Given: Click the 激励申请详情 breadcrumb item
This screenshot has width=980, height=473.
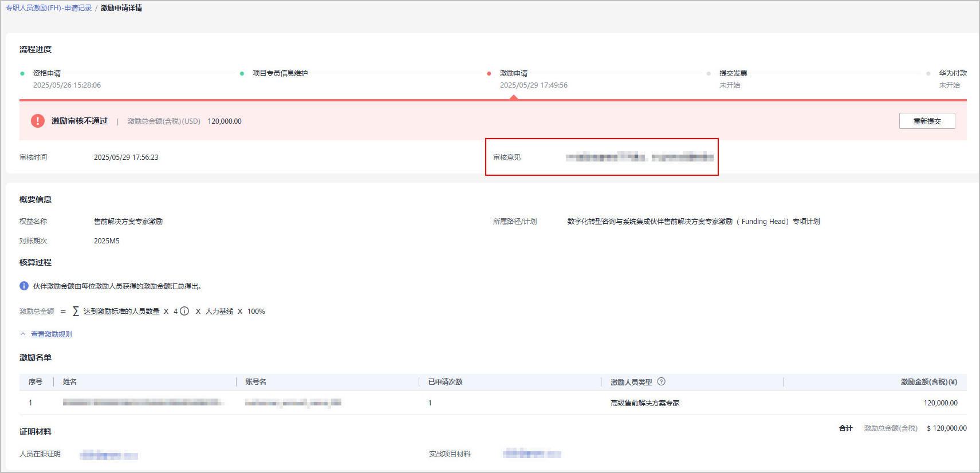Looking at the screenshot, I should 121,8.
